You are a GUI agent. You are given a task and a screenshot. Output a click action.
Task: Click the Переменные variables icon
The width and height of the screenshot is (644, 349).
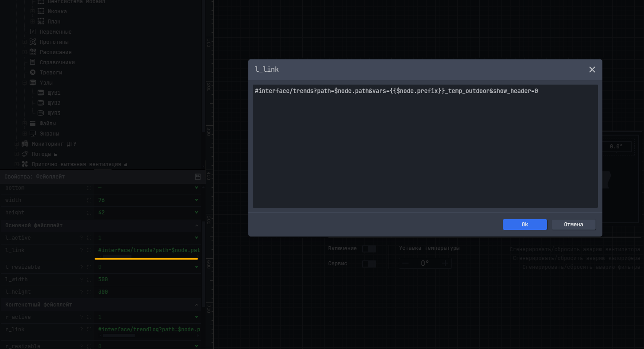33,32
